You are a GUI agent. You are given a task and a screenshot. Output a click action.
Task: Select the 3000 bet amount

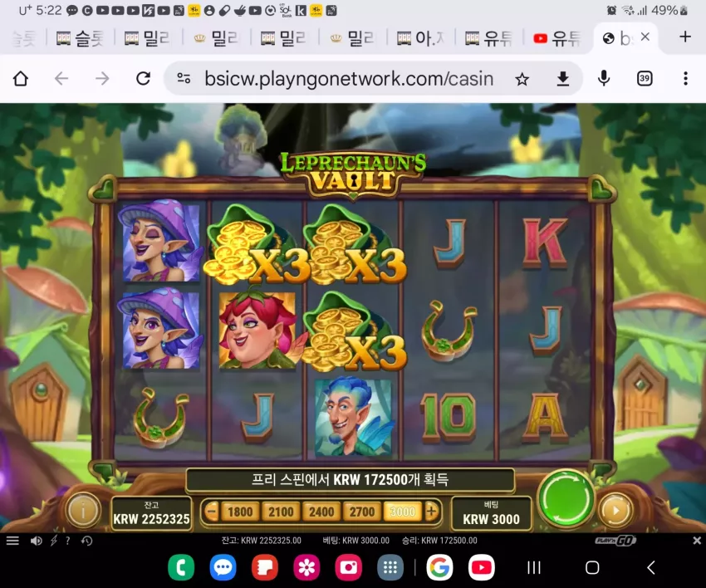403,512
